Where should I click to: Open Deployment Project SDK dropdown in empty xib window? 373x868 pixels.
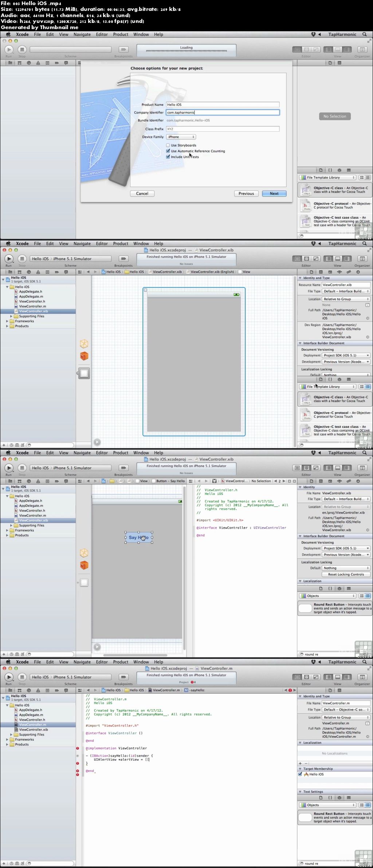click(346, 355)
